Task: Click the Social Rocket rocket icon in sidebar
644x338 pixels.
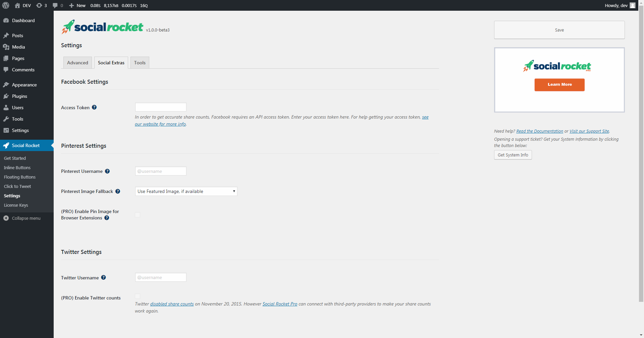Action: (x=6, y=145)
